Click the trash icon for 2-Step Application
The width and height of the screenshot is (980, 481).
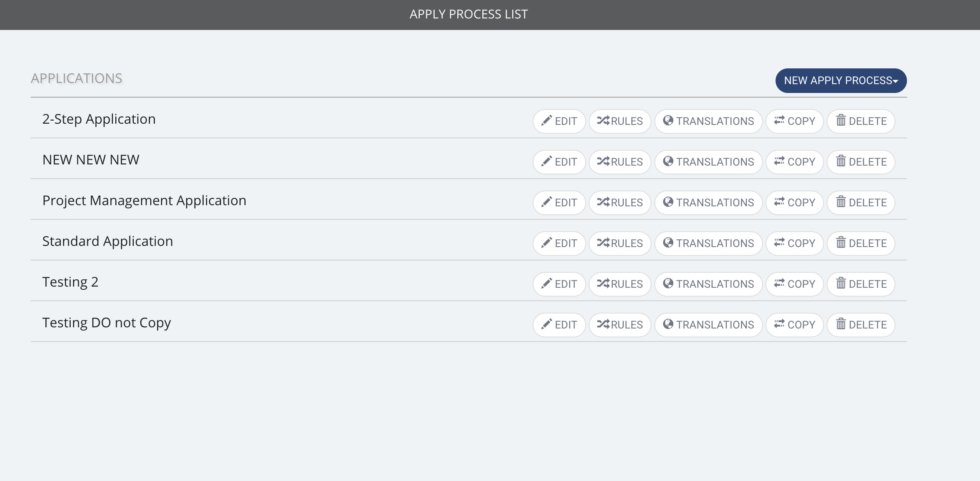841,120
